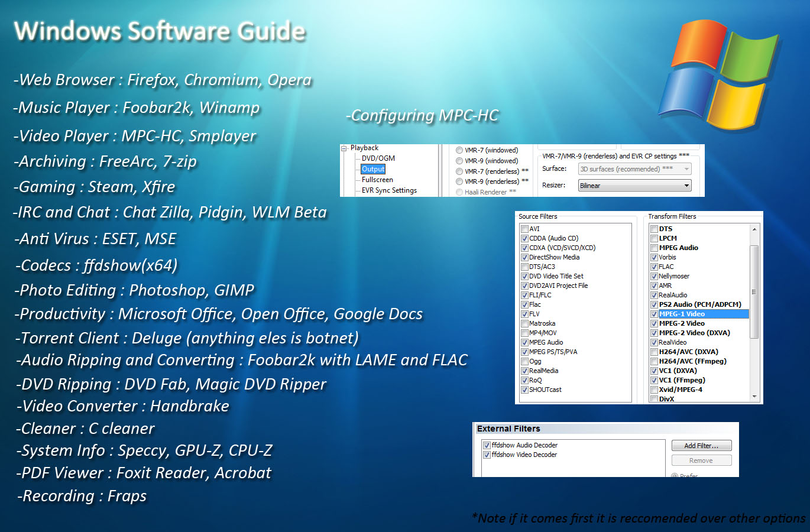Select the highlighted Output tree item
810x532 pixels.
point(373,169)
